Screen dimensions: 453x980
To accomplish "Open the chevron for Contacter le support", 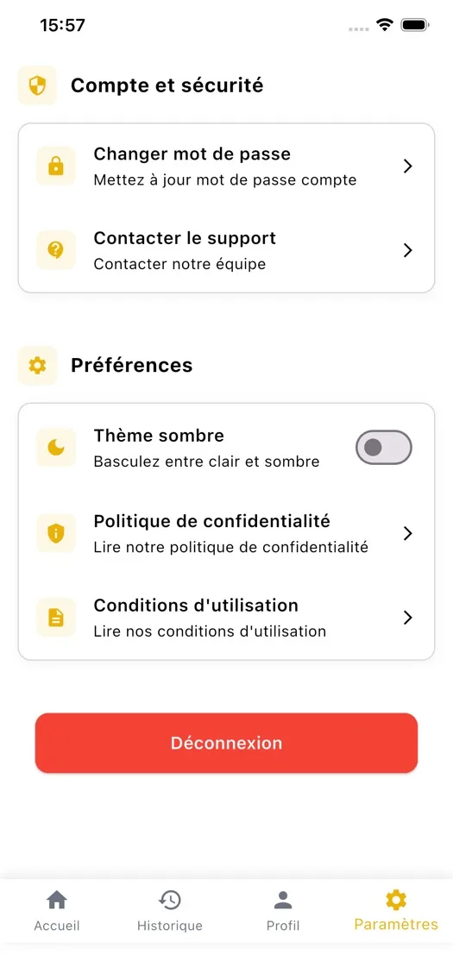I will click(408, 250).
